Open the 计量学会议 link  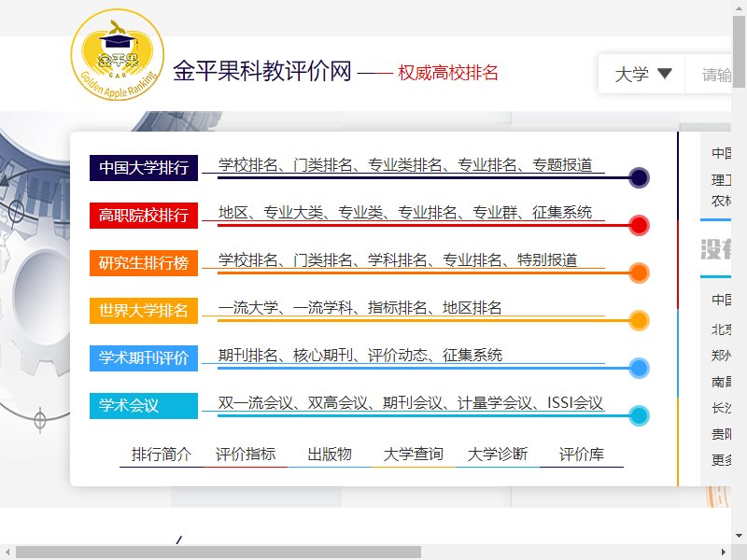(x=495, y=403)
